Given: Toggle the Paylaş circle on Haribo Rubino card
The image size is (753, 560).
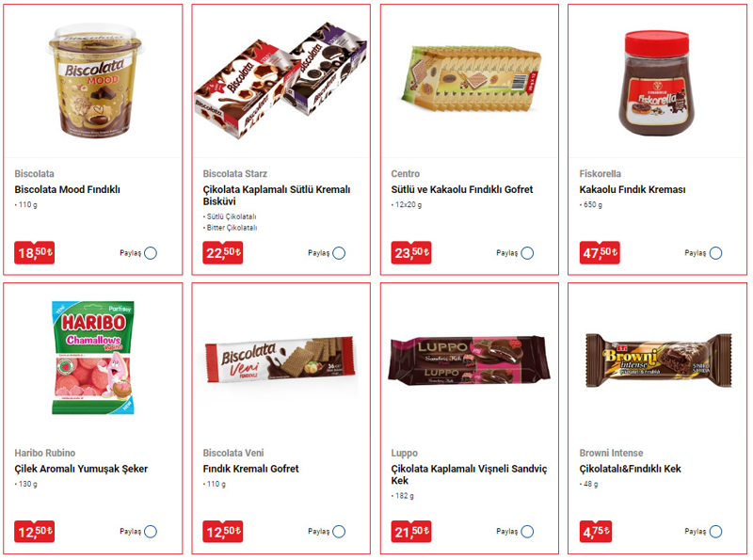Looking at the screenshot, I should (x=151, y=532).
